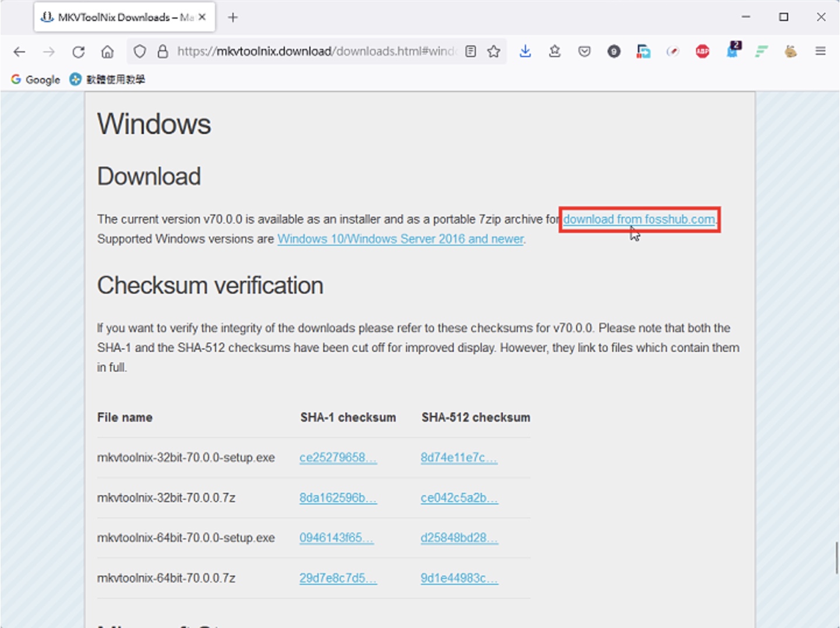840x628 pixels.
Task: Click the download from fosshub.com link
Action: point(639,220)
